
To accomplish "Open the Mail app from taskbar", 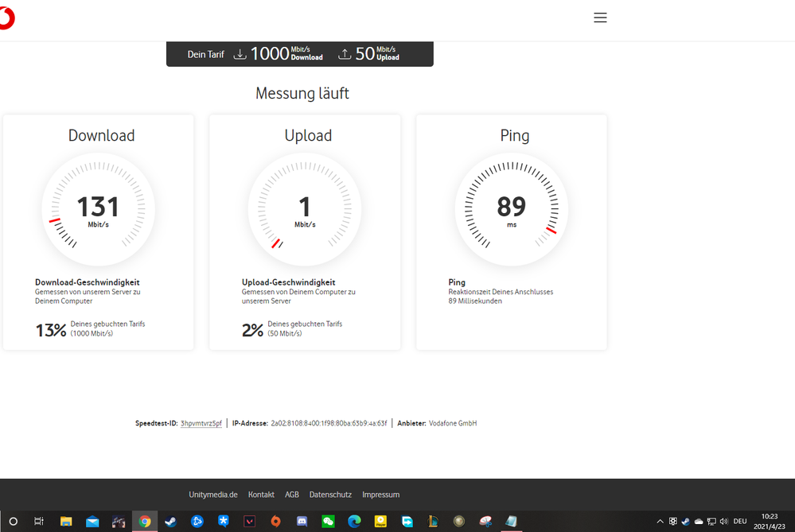I will [92, 522].
